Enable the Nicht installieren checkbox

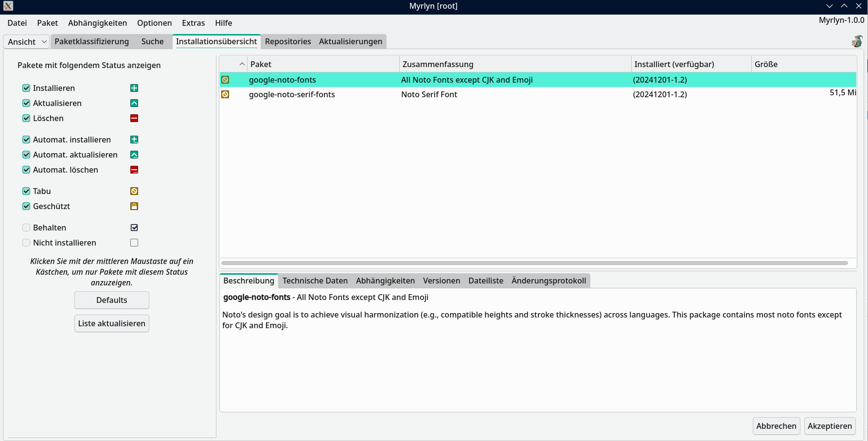26,243
